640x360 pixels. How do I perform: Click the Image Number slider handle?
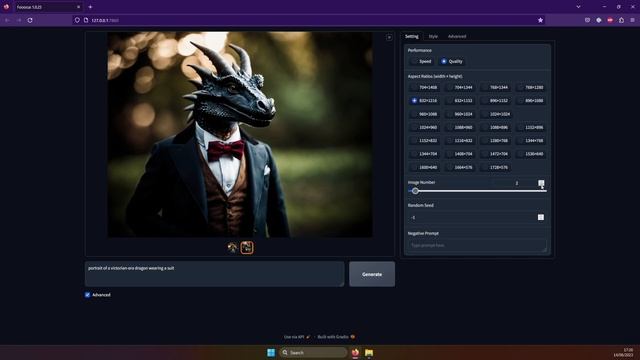point(415,191)
